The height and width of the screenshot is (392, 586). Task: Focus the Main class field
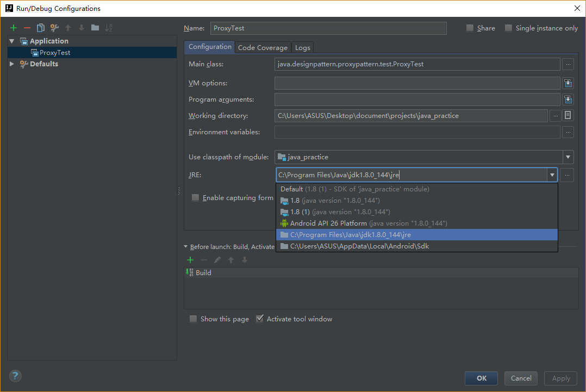(417, 64)
